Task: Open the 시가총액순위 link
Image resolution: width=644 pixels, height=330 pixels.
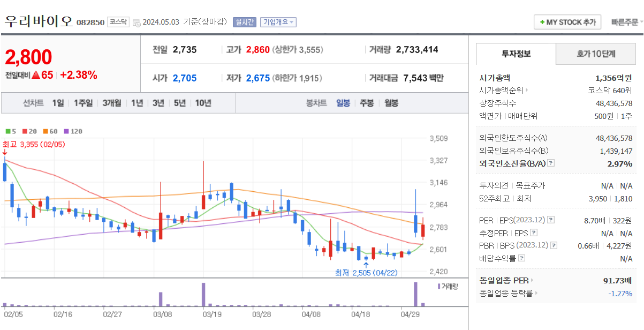Action: 504,91
